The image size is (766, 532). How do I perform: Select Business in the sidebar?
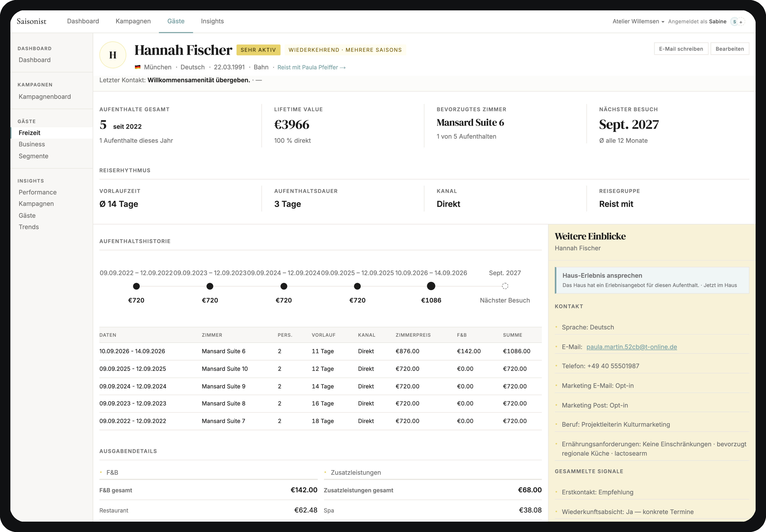coord(32,144)
